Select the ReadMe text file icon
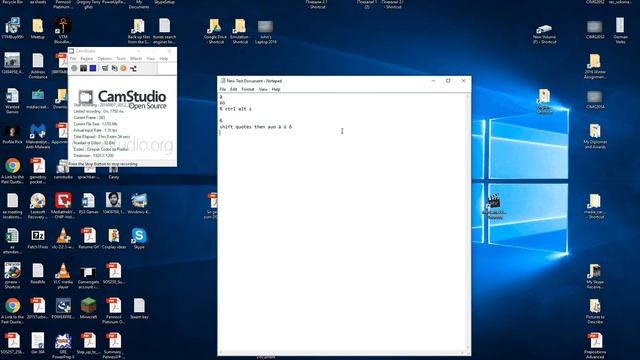 pyautogui.click(x=38, y=273)
